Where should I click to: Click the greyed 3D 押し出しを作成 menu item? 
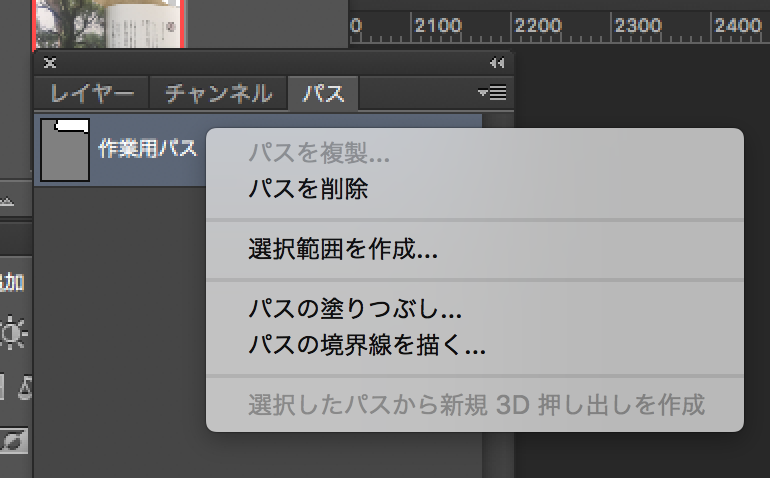click(x=474, y=405)
